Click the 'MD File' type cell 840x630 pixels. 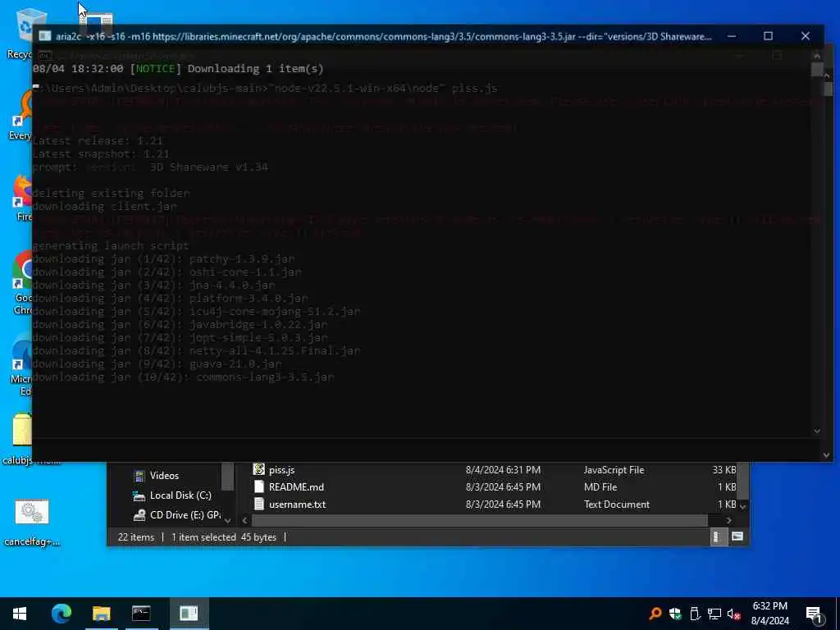coord(600,487)
